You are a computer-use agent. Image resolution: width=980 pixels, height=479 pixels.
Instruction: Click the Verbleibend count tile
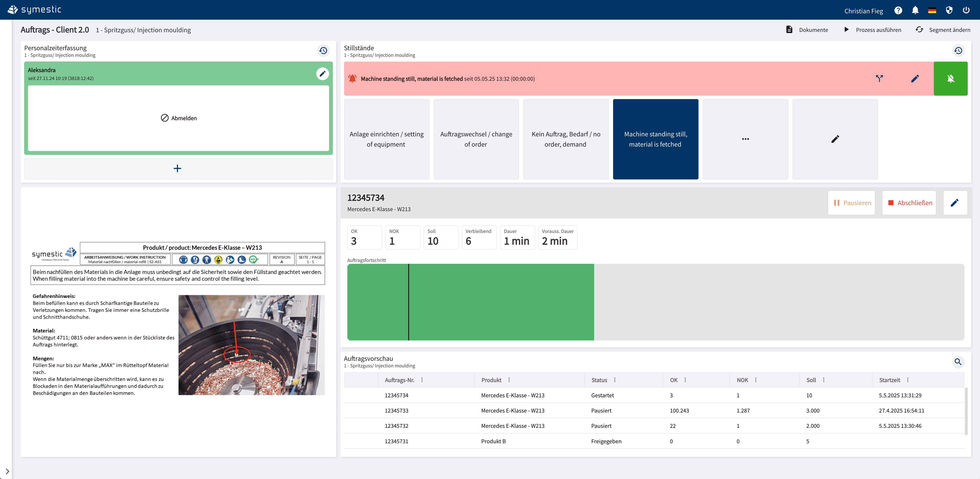click(x=479, y=237)
